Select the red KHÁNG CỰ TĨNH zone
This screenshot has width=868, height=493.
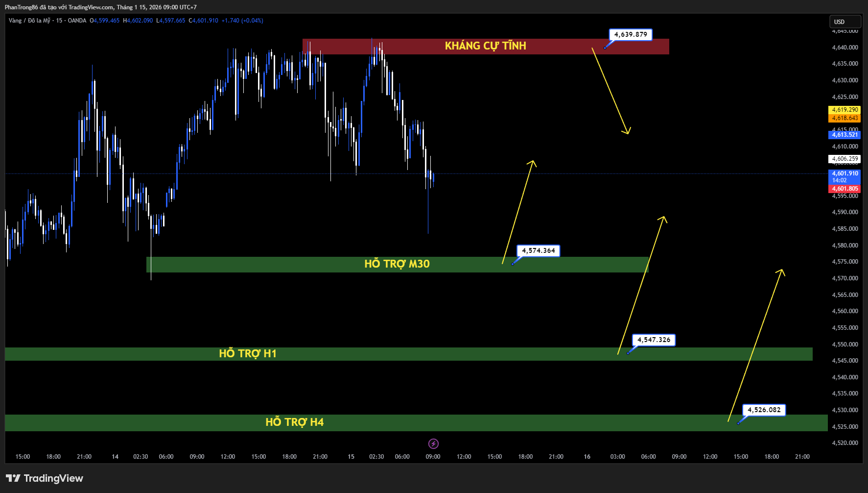(485, 46)
